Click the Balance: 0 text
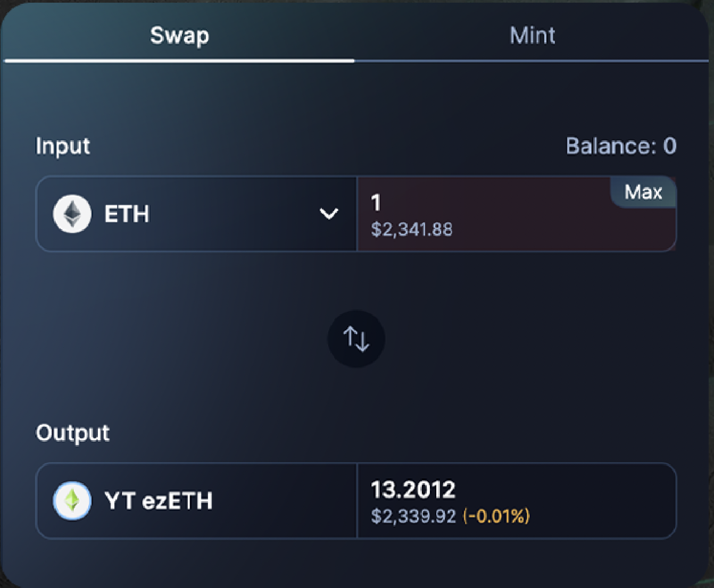 [x=621, y=146]
